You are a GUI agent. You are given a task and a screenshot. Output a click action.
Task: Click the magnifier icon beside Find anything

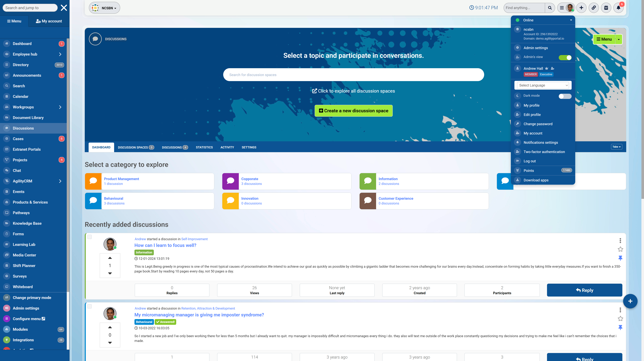pyautogui.click(x=550, y=8)
